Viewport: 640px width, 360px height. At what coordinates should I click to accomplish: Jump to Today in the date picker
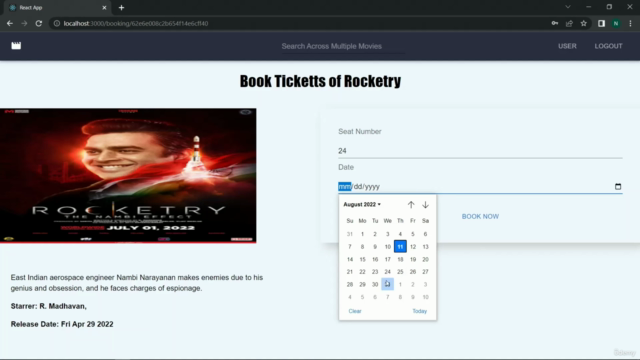419,311
